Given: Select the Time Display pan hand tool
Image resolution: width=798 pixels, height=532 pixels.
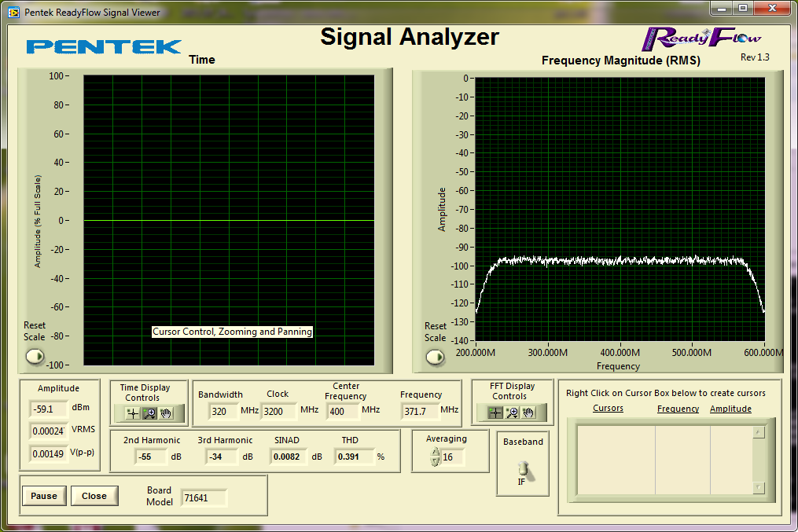Looking at the screenshot, I should (166, 413).
